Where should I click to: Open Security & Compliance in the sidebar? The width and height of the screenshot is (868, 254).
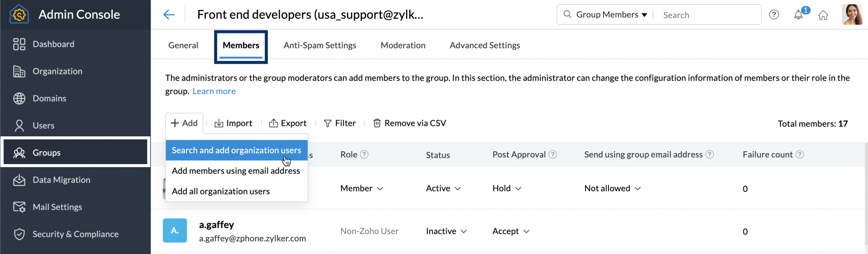(76, 234)
